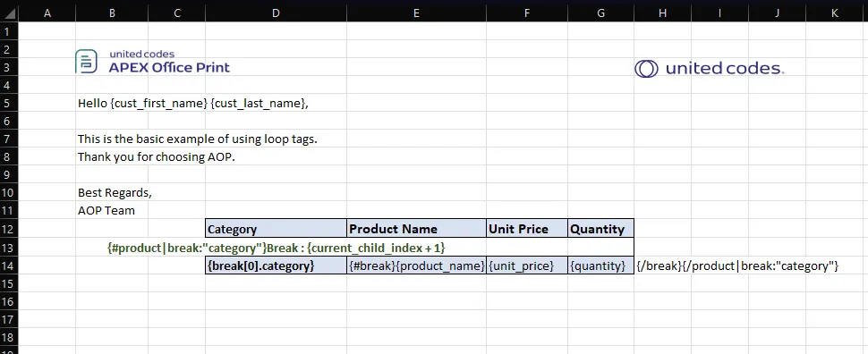This screenshot has width=868, height=354.
Task: Select column I header
Action: [719, 13]
